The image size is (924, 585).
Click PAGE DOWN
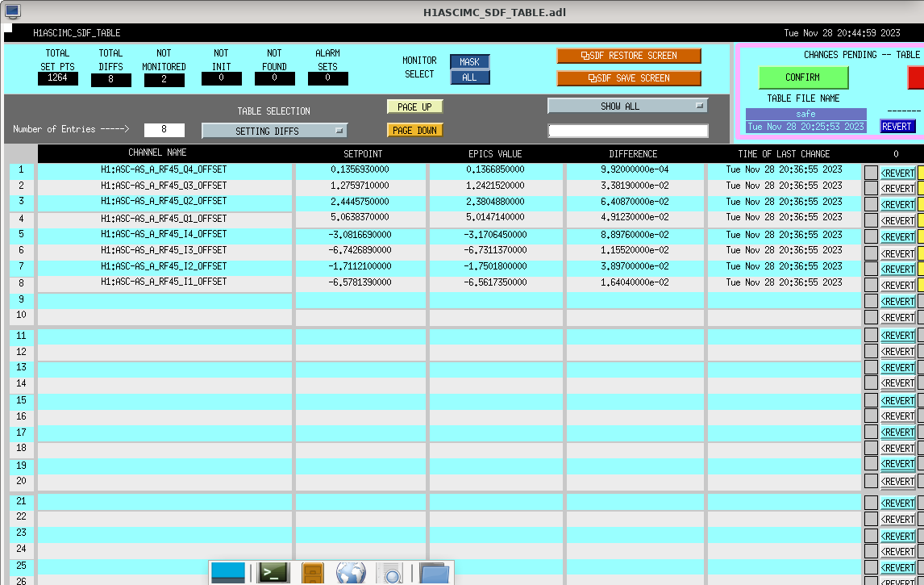(x=415, y=131)
